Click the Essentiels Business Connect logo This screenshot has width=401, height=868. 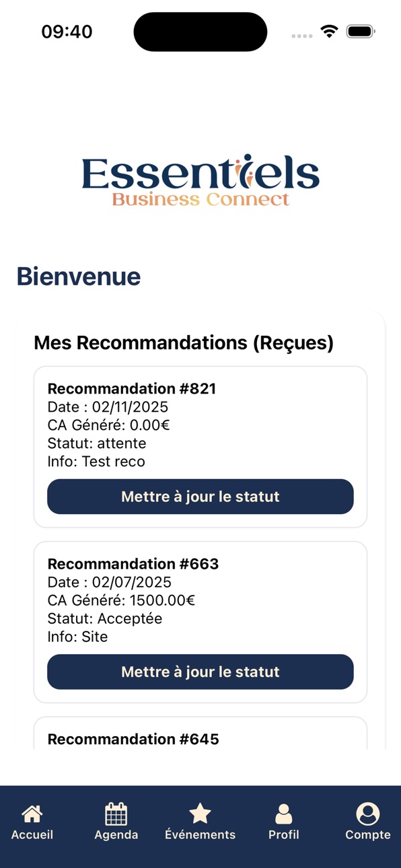point(200,180)
